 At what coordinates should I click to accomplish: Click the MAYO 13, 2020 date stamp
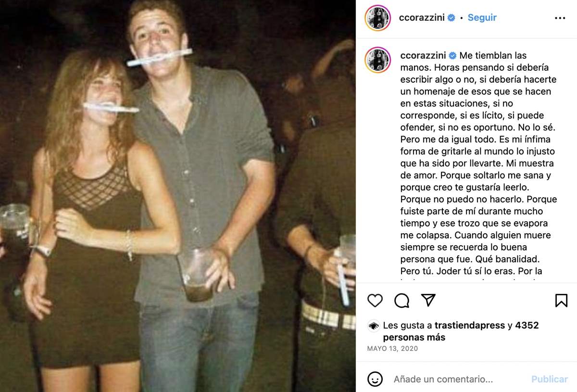(x=392, y=349)
